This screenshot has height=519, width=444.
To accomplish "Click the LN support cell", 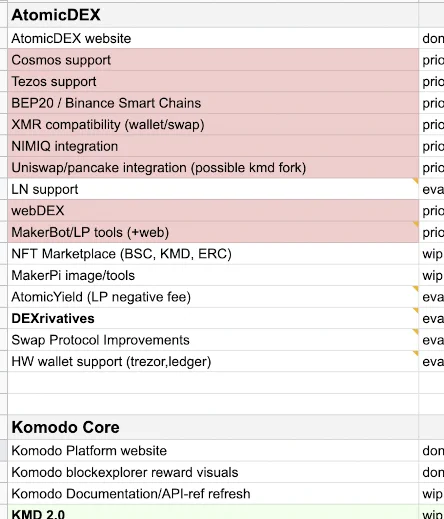I will point(213,189).
